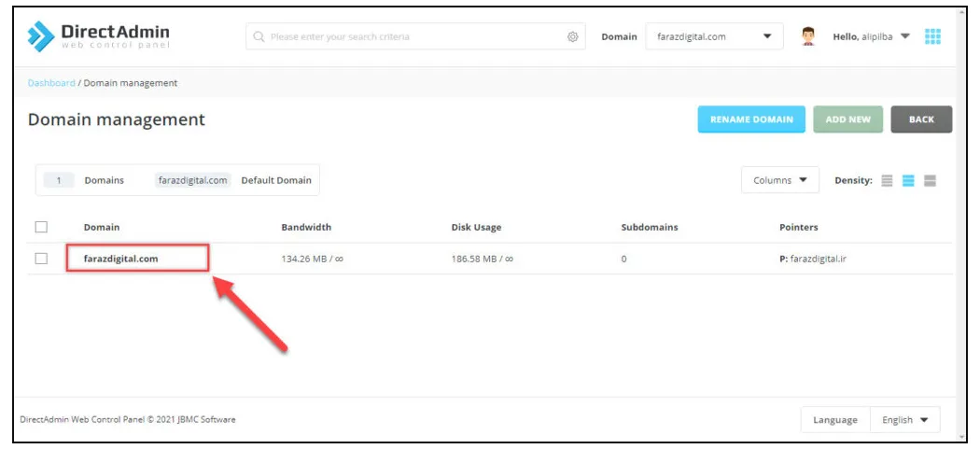Click the Language button in footer
This screenshot has height=449, width=980.
[x=835, y=420]
